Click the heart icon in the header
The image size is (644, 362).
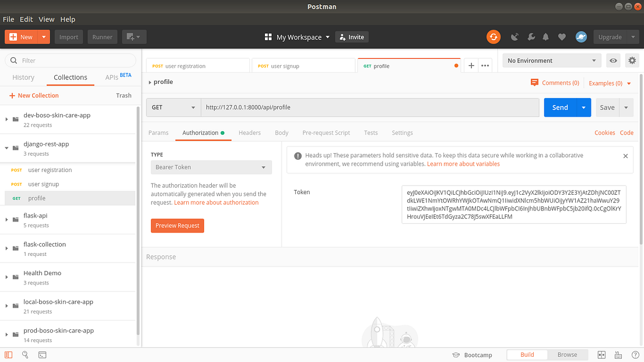coord(561,36)
